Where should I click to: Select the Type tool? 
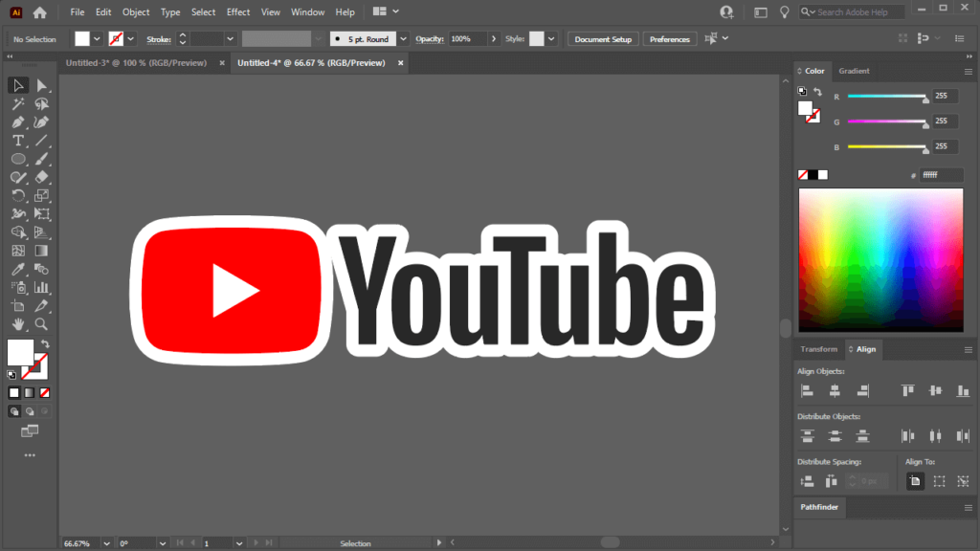[x=17, y=141]
